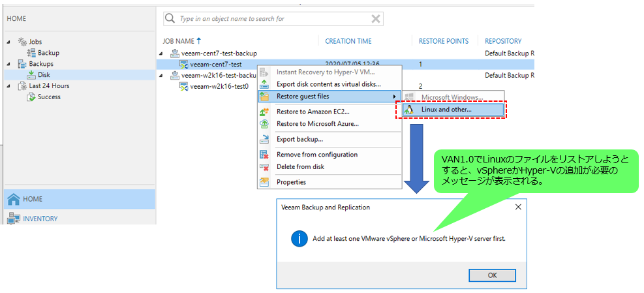Viewport: 644px width, 293px height.
Task: Sort by CREATION TIME column header
Action: 348,41
